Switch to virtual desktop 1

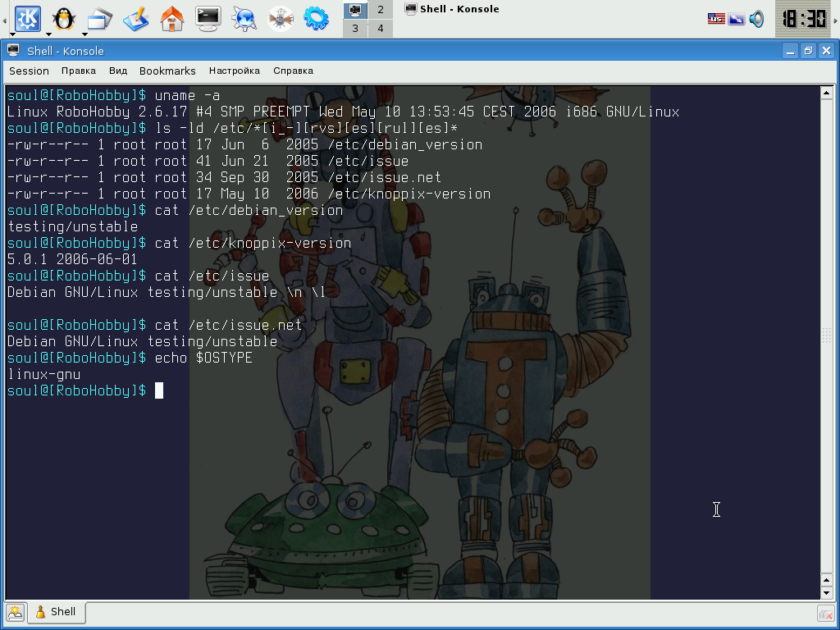[x=355, y=10]
